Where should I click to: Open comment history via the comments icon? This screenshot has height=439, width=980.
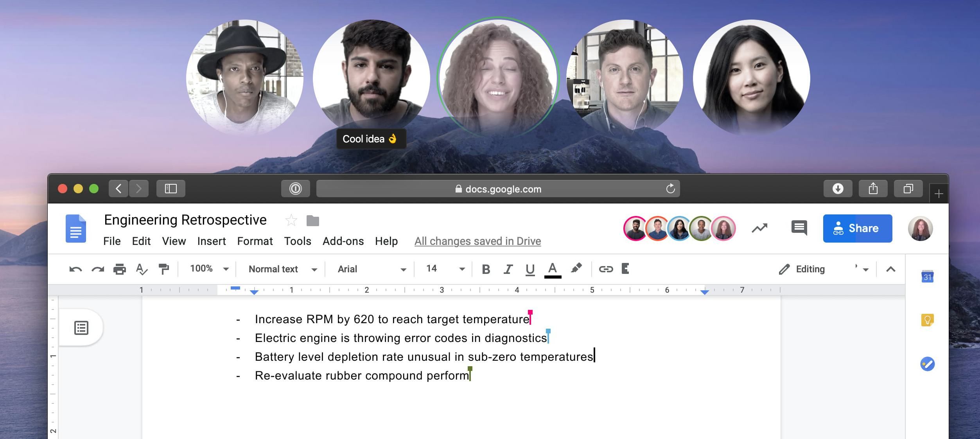798,228
